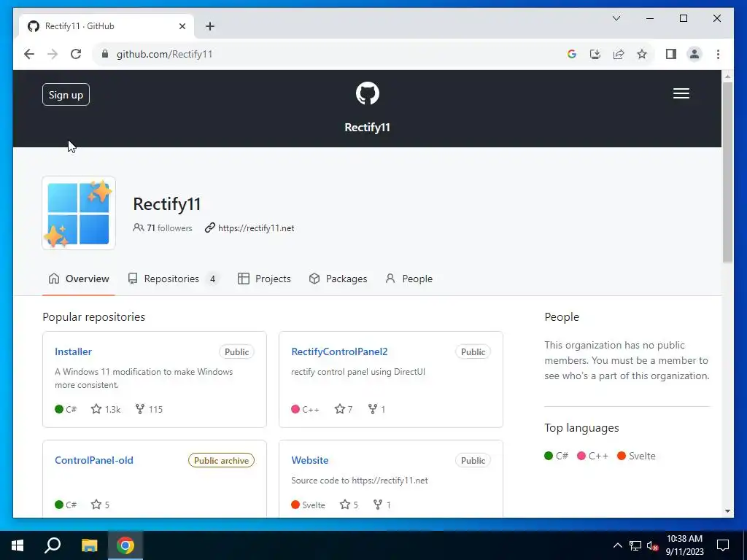The width and height of the screenshot is (747, 560).
Task: Click the Rectify11 organization avatar
Action: [x=79, y=213]
